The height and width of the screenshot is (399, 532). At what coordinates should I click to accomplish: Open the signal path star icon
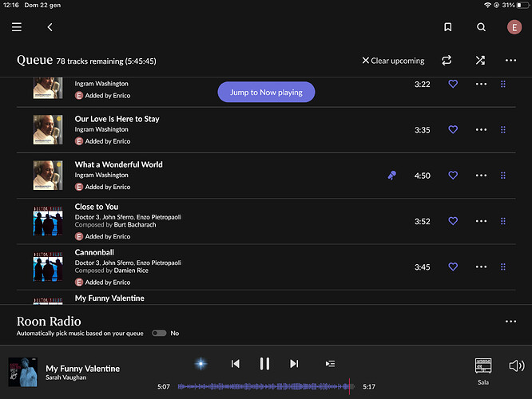click(x=200, y=364)
